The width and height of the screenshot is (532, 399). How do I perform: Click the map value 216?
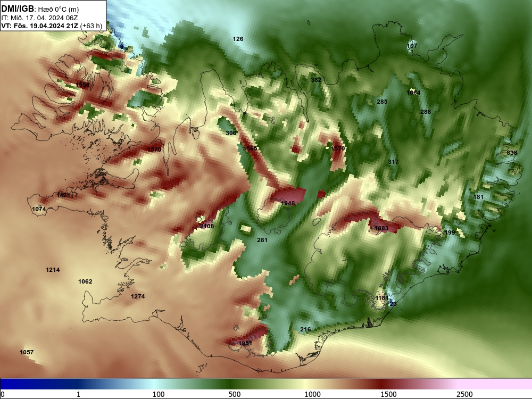pos(305,329)
